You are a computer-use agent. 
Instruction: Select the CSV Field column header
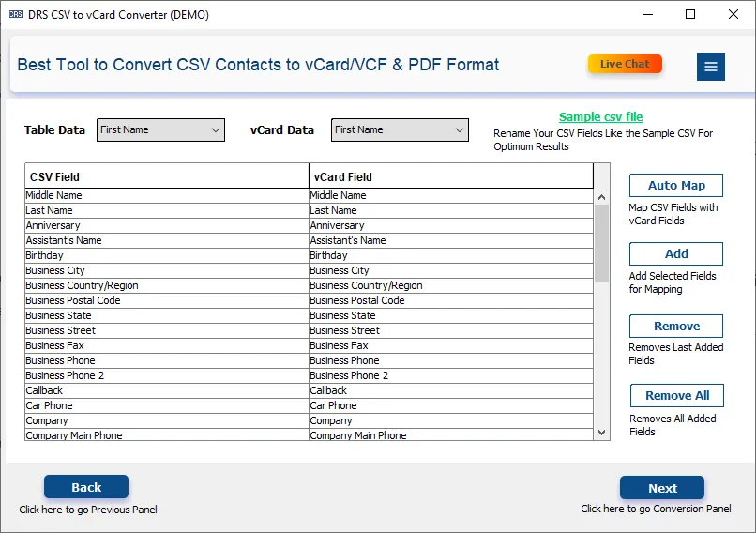167,176
